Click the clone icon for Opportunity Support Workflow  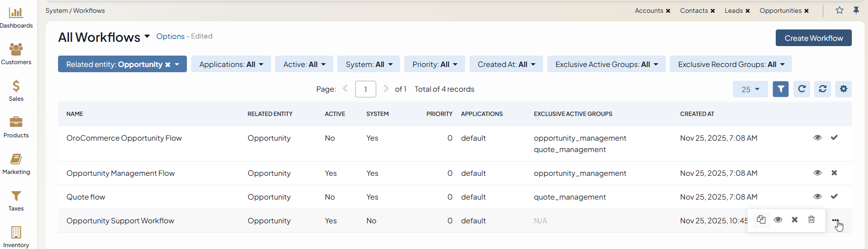point(761,220)
